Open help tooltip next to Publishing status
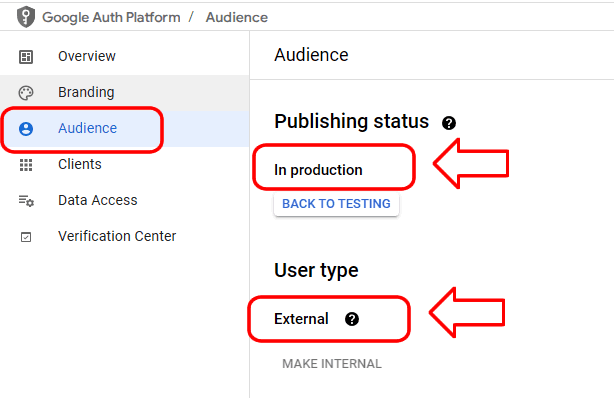Image resolution: width=614 pixels, height=398 pixels. pyautogui.click(x=449, y=123)
